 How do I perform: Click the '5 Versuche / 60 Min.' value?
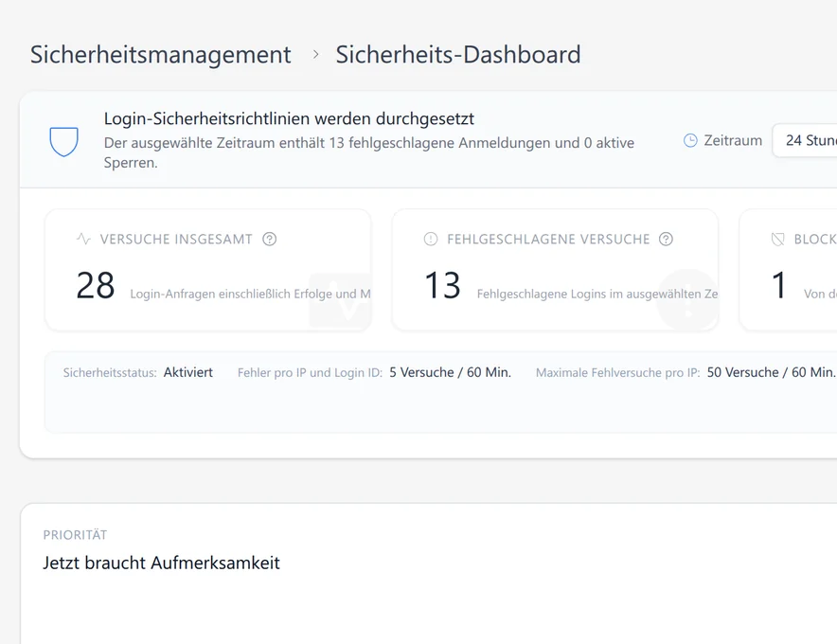point(450,372)
